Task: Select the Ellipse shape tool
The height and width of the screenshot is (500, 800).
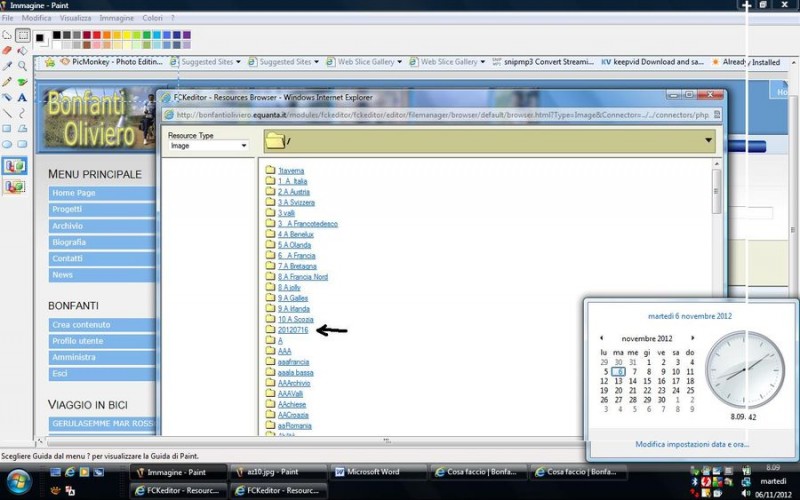Action: point(7,144)
